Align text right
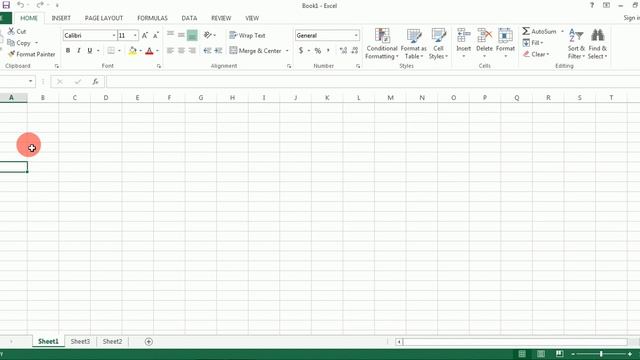This screenshot has width=640, height=360. pyautogui.click(x=192, y=51)
